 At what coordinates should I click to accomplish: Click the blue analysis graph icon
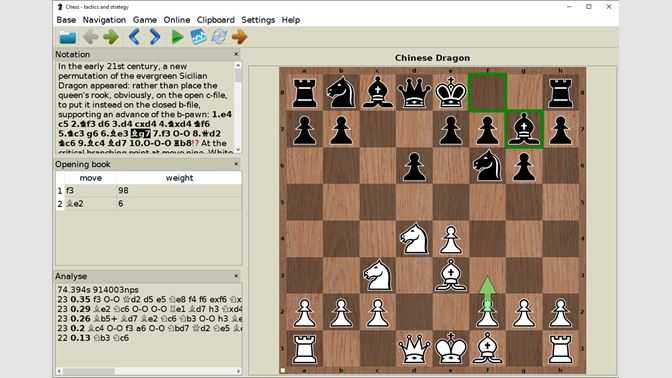tap(198, 37)
